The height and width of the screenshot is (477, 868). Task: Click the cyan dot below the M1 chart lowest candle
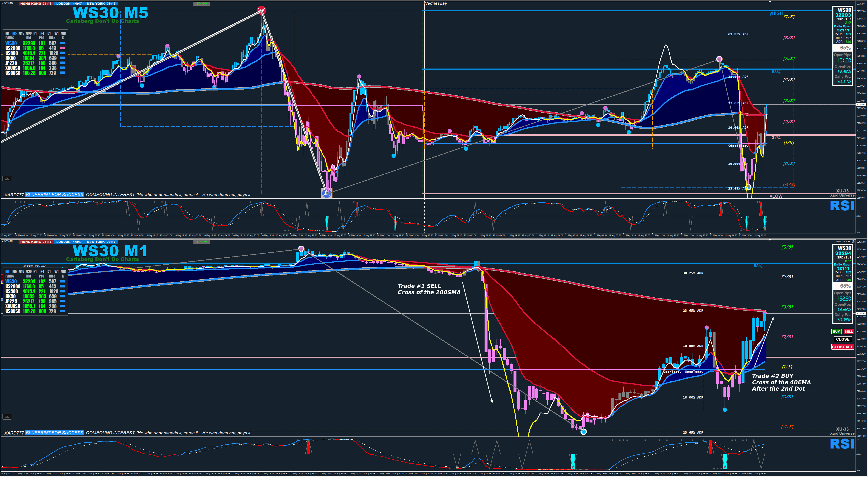(584, 432)
